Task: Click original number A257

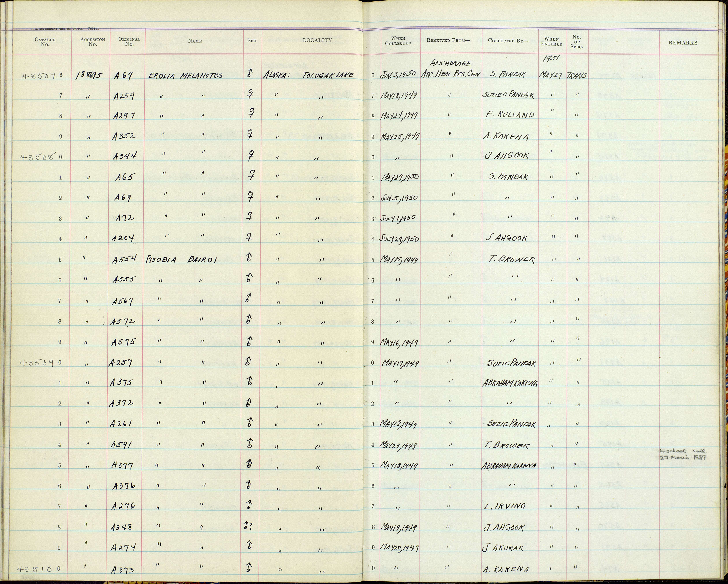Action: (121, 363)
